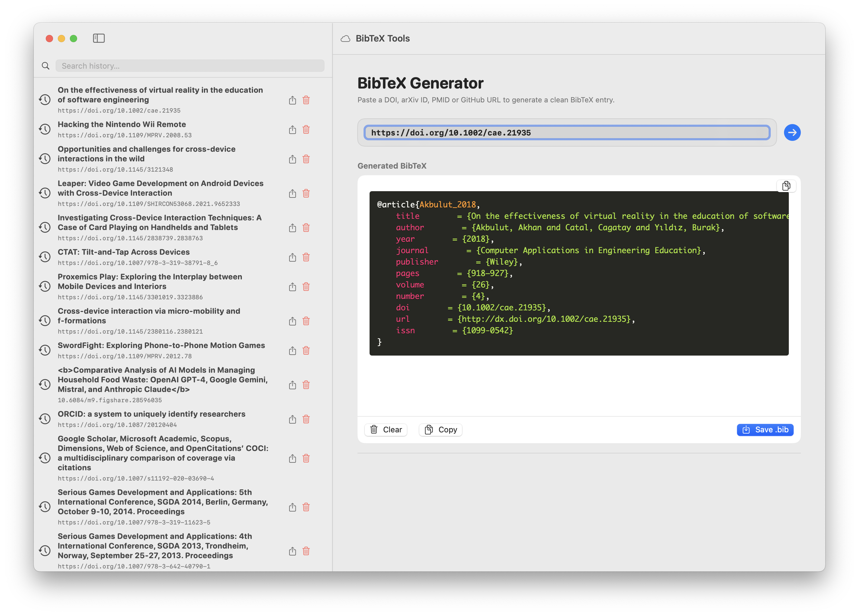
Task: Share the 'SGDA 2013, Trondheim' proceedings entry
Action: click(292, 551)
